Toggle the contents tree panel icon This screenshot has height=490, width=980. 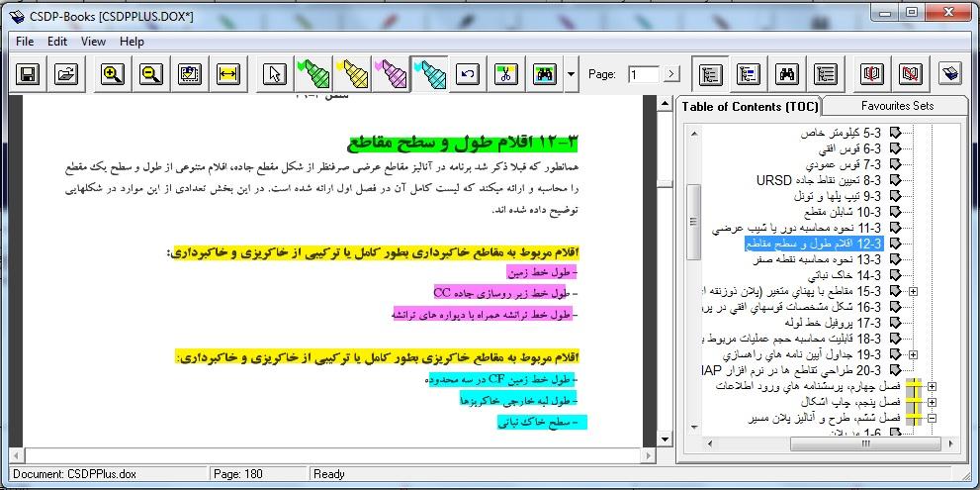click(710, 74)
